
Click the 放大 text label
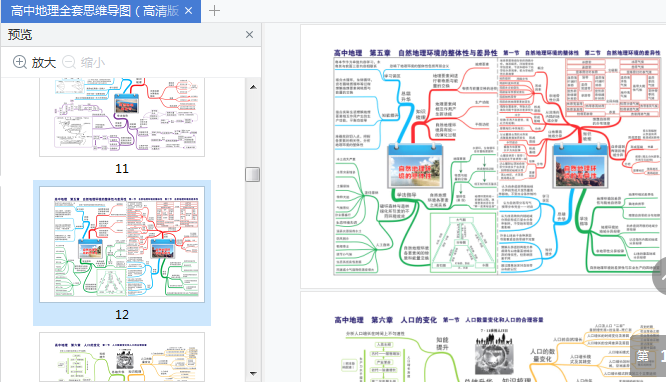click(44, 62)
